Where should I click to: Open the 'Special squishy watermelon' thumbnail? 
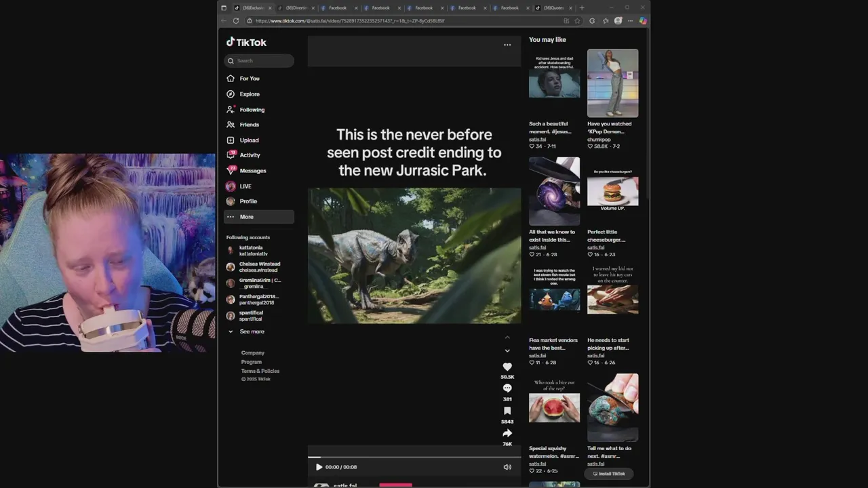tap(555, 407)
